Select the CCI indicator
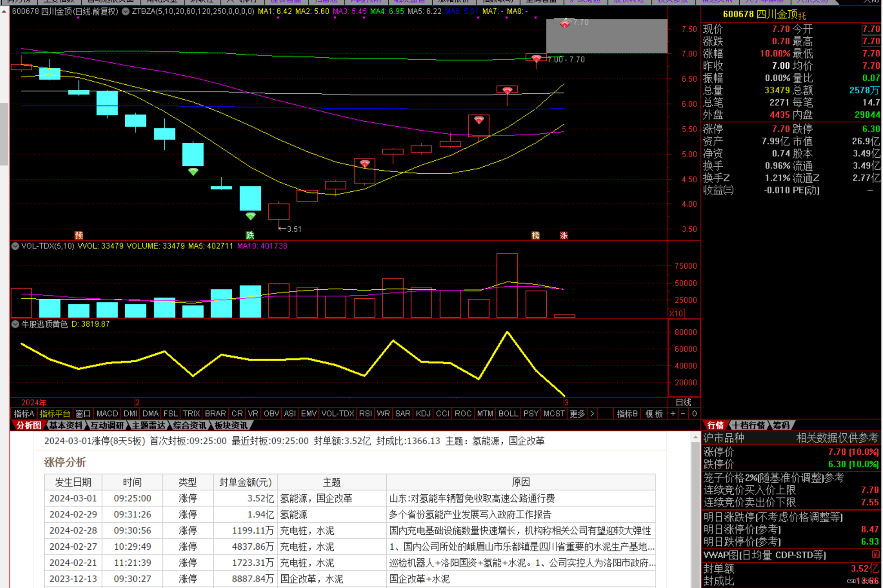Image resolution: width=883 pixels, height=588 pixels. click(443, 413)
